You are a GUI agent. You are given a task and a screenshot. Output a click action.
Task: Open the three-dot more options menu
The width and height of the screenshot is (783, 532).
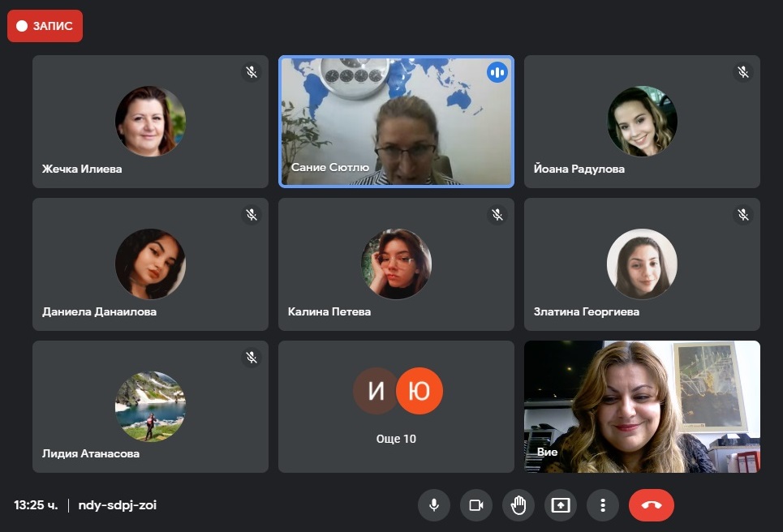pos(603,505)
